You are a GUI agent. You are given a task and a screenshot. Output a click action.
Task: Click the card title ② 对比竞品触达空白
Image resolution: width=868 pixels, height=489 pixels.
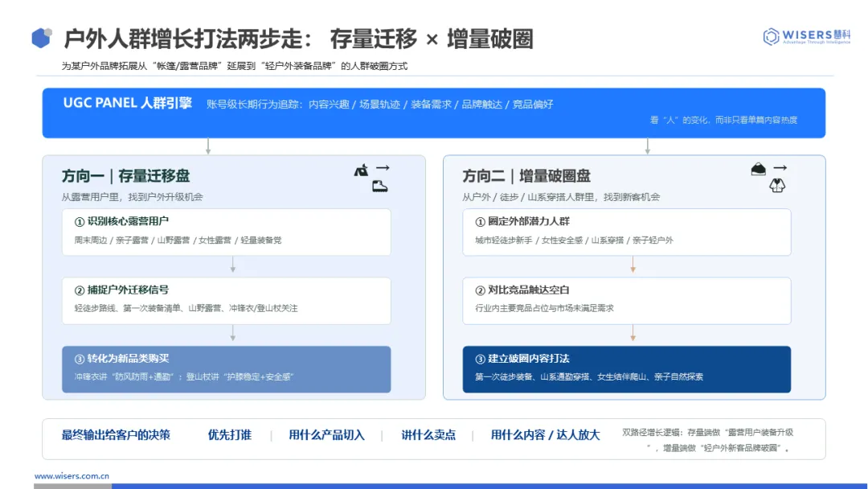click(522, 290)
